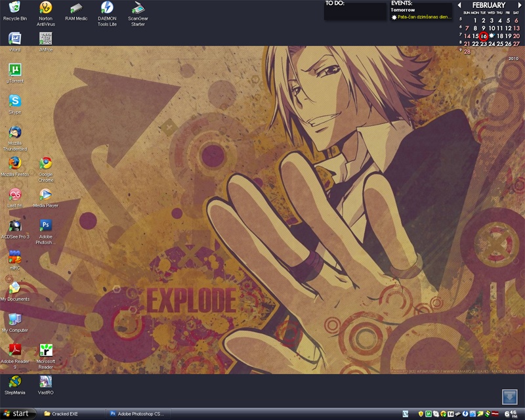Select February 28 on the calendar
Viewport: 525px width, 420px height.
tap(467, 52)
